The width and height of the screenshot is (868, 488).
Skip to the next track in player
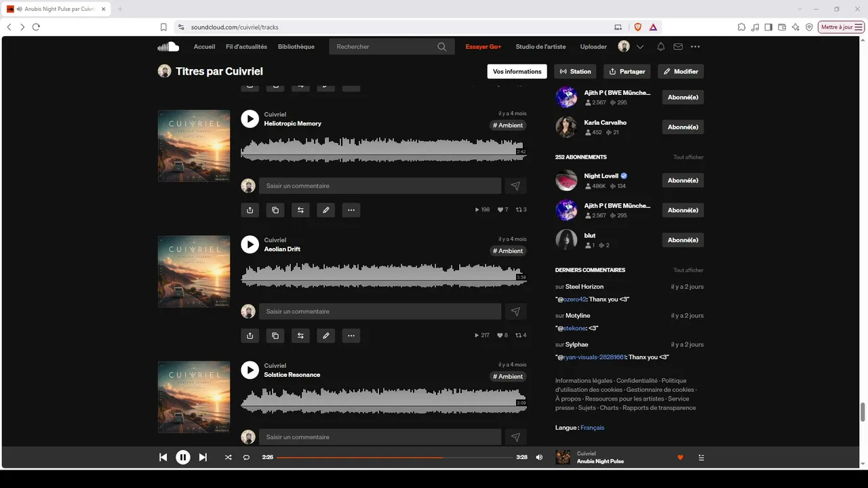(203, 457)
